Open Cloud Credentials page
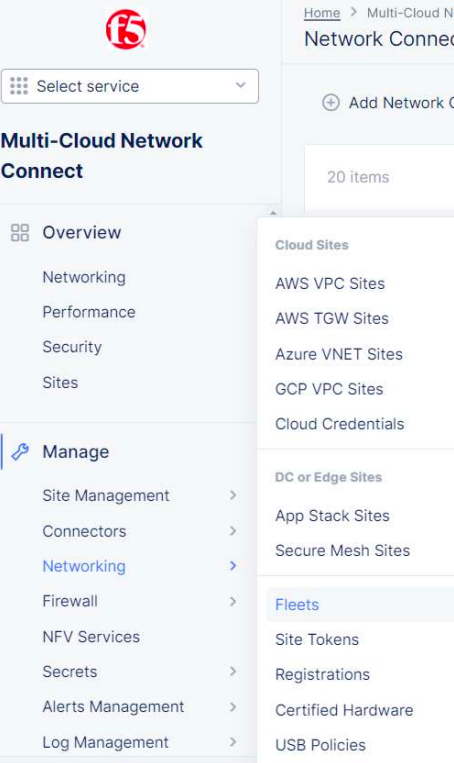454x763 pixels. pyautogui.click(x=340, y=424)
